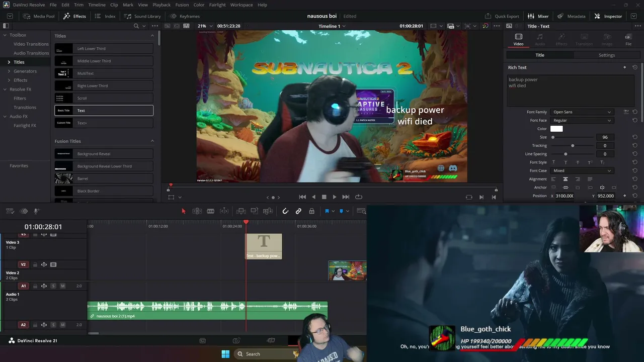The width and height of the screenshot is (644, 362).
Task: Click the Overwrite Clip edit icon
Action: pos(254,211)
